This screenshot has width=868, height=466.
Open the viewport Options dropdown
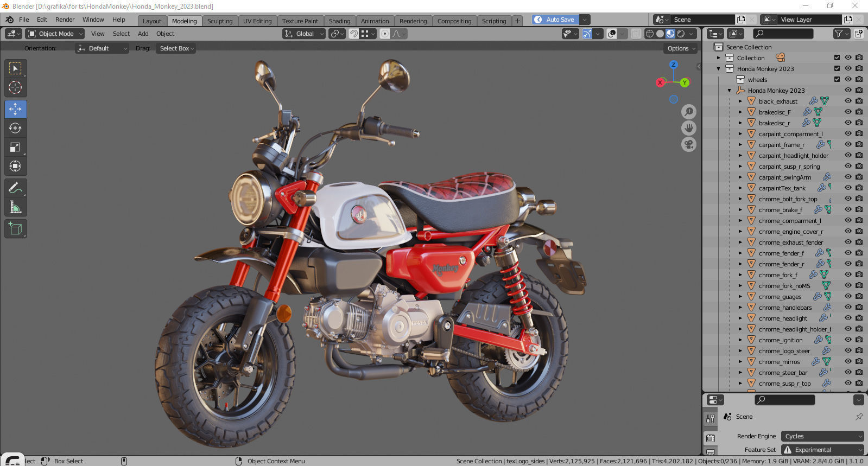(681, 48)
